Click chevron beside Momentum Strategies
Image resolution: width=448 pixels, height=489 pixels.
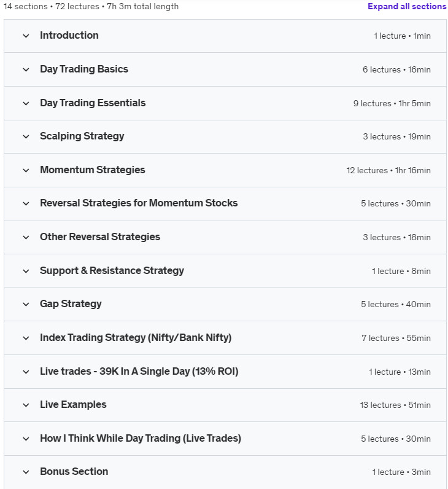[26, 170]
